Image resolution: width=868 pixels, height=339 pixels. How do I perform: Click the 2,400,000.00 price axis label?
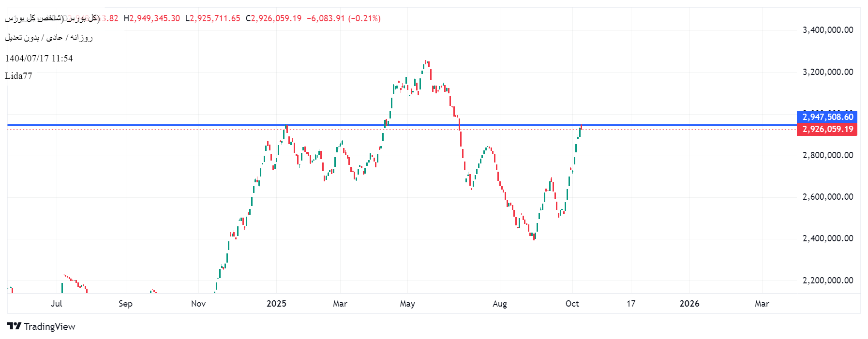point(827,238)
